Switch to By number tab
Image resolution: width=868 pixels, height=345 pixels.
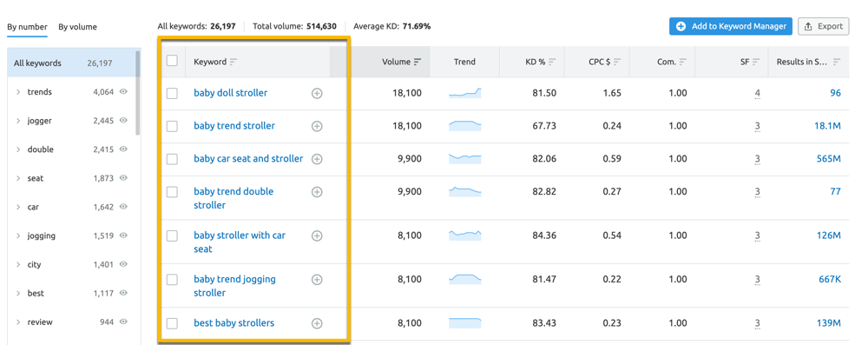[x=27, y=27]
